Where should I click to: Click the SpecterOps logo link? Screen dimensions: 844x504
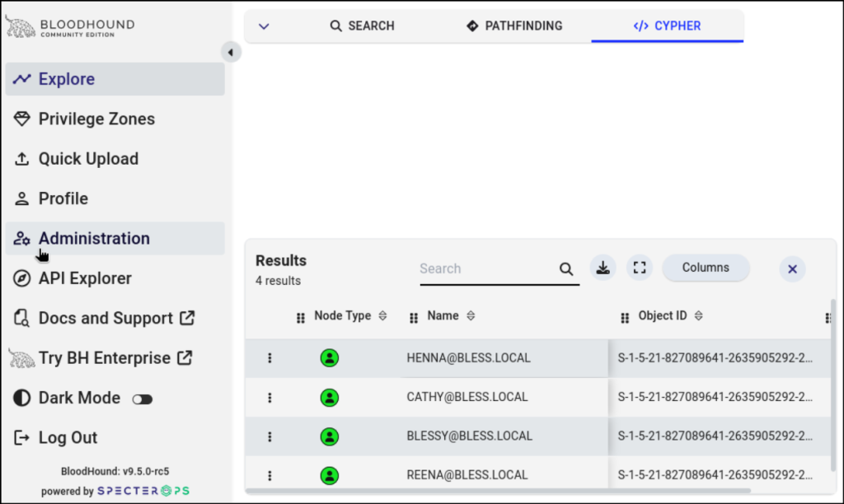[x=143, y=491]
